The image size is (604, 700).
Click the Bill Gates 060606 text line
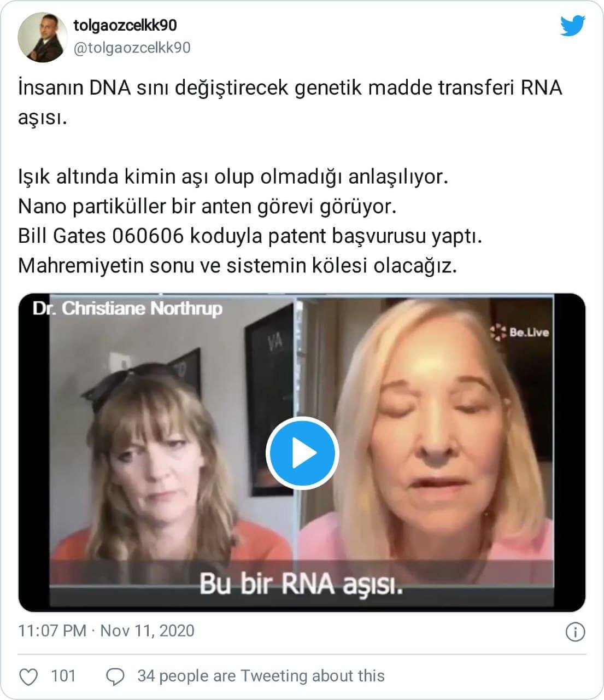click(x=250, y=236)
